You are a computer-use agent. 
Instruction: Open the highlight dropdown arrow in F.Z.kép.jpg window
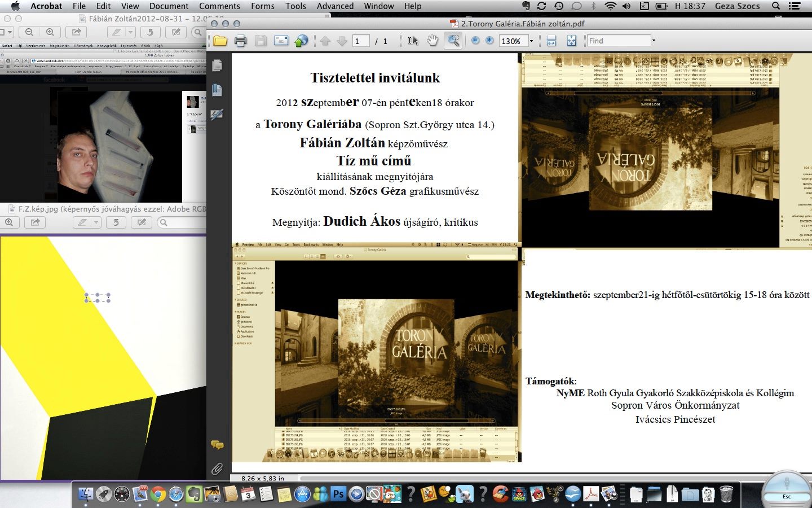pyautogui.click(x=96, y=222)
